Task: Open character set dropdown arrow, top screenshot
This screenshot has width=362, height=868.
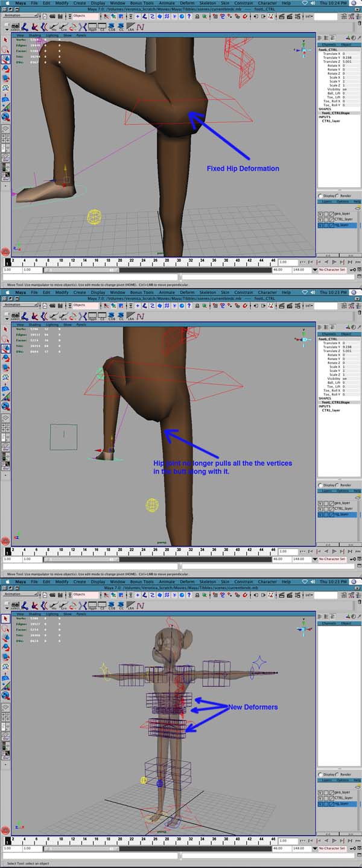Action: (x=316, y=269)
